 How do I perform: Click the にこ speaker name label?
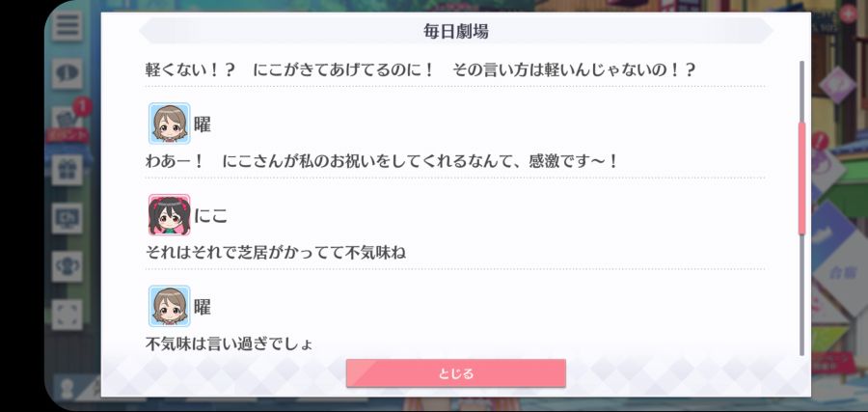pyautogui.click(x=211, y=215)
